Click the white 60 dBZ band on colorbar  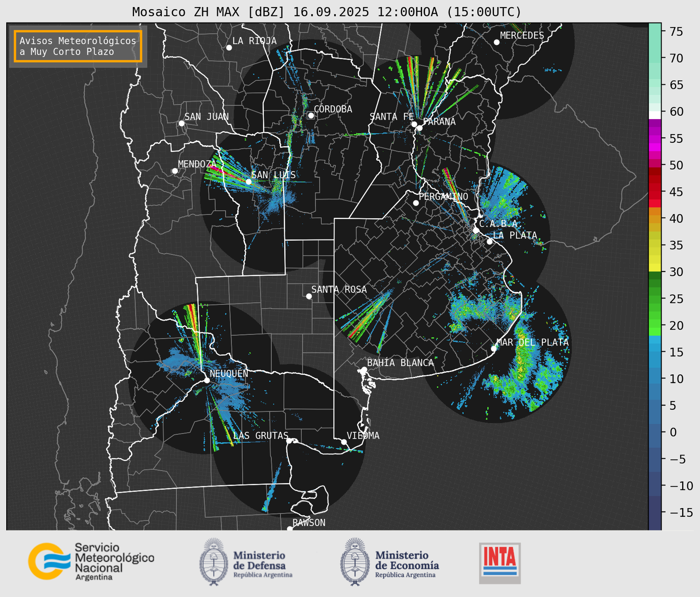[655, 115]
